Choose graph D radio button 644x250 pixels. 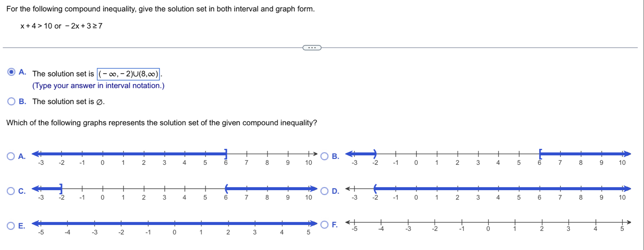(x=325, y=191)
